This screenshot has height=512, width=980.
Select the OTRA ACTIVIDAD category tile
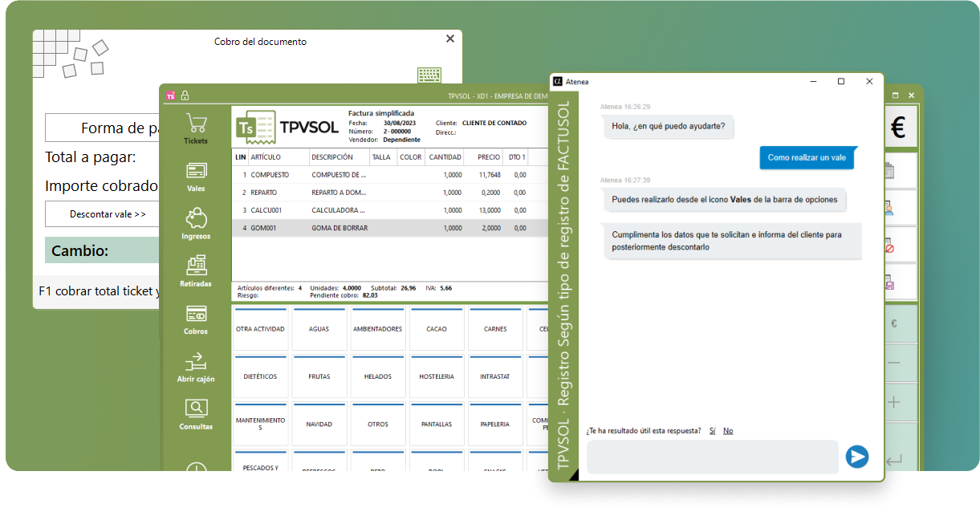260,329
